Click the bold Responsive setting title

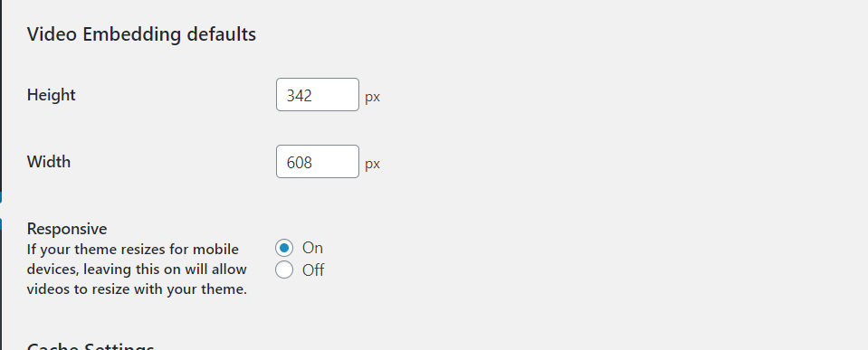(67, 229)
